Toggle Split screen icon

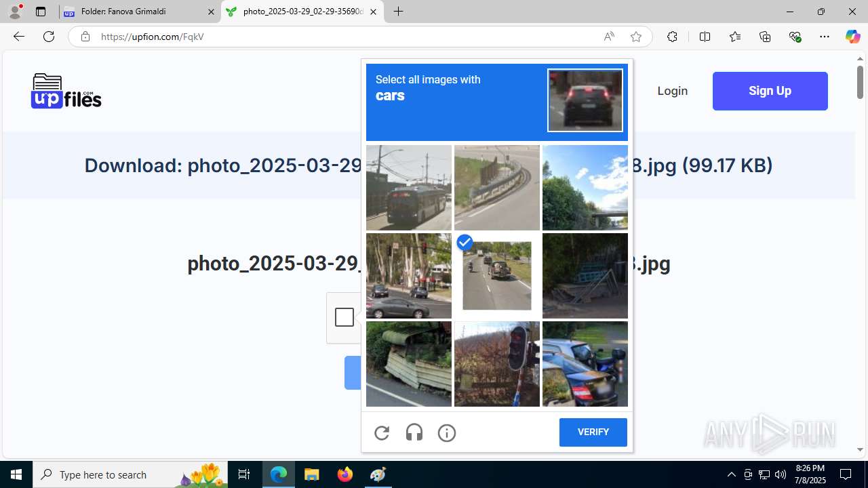pyautogui.click(x=705, y=37)
